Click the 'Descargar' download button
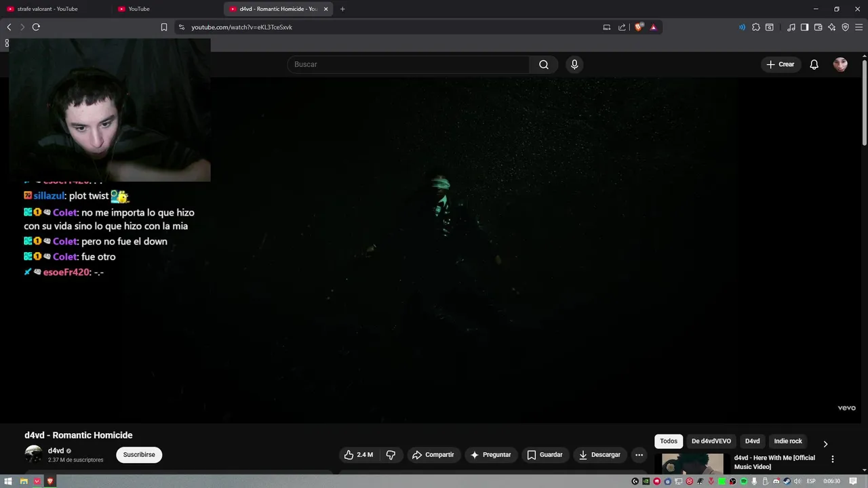 click(x=599, y=455)
